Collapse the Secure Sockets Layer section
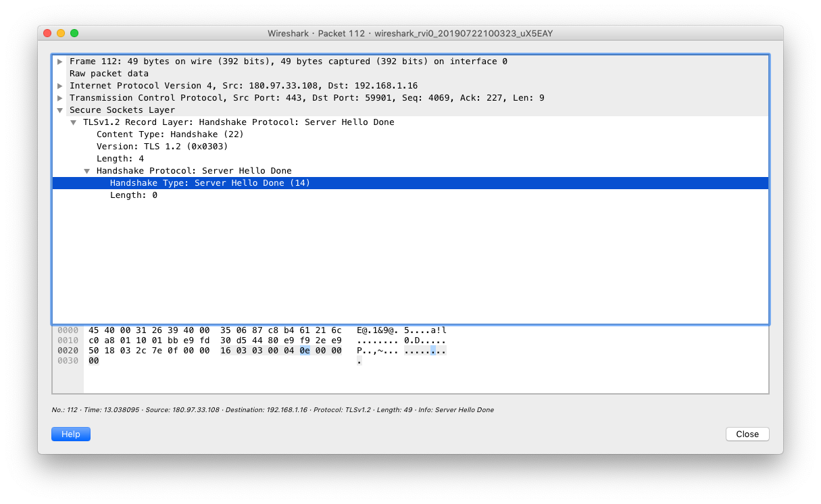The image size is (821, 504). pyautogui.click(x=60, y=110)
